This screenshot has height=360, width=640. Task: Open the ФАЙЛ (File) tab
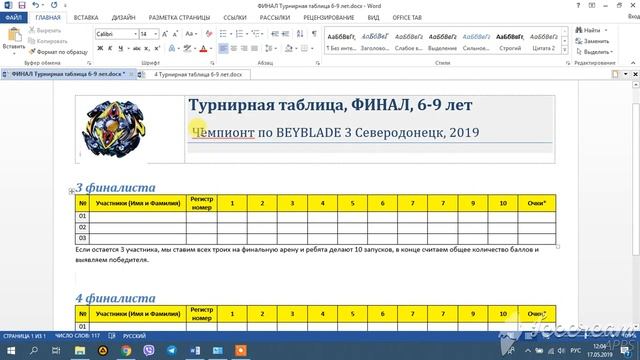tap(13, 18)
